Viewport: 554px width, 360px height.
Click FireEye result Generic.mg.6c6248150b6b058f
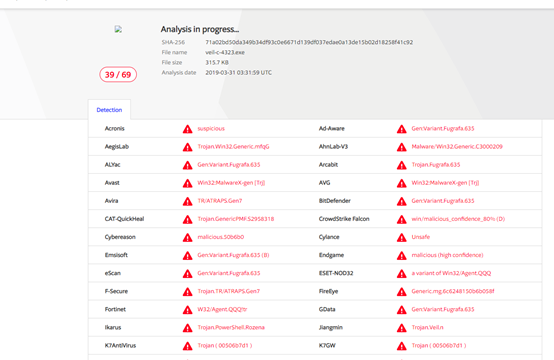(453, 291)
